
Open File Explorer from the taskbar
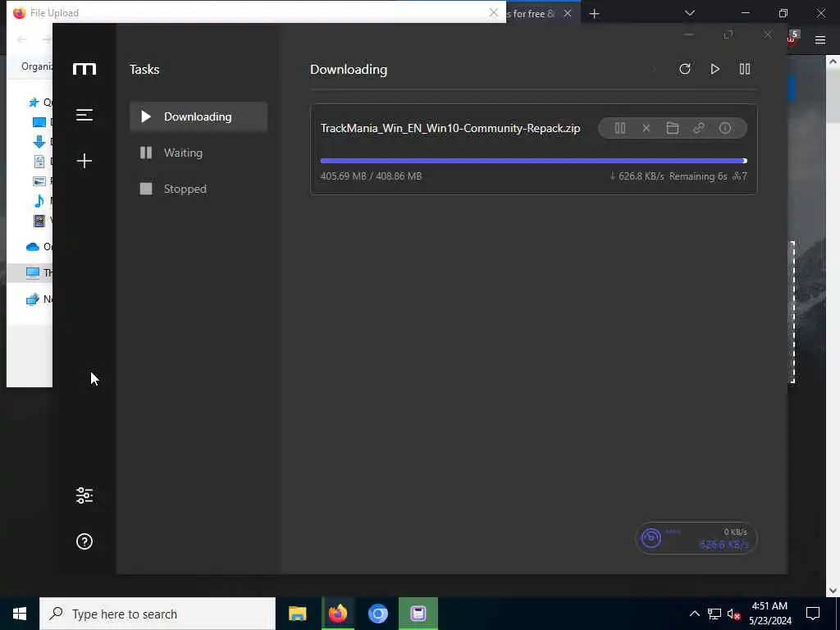tap(297, 614)
